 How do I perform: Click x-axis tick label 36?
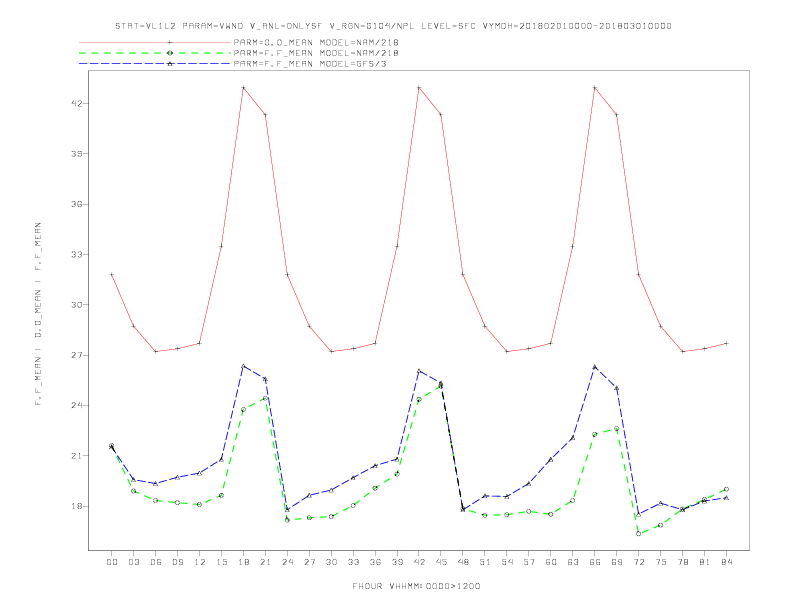pyautogui.click(x=375, y=562)
